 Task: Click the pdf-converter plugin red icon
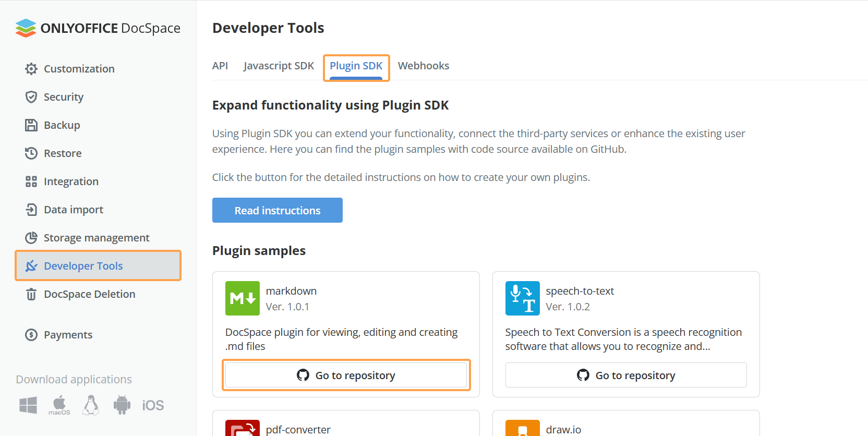click(243, 428)
